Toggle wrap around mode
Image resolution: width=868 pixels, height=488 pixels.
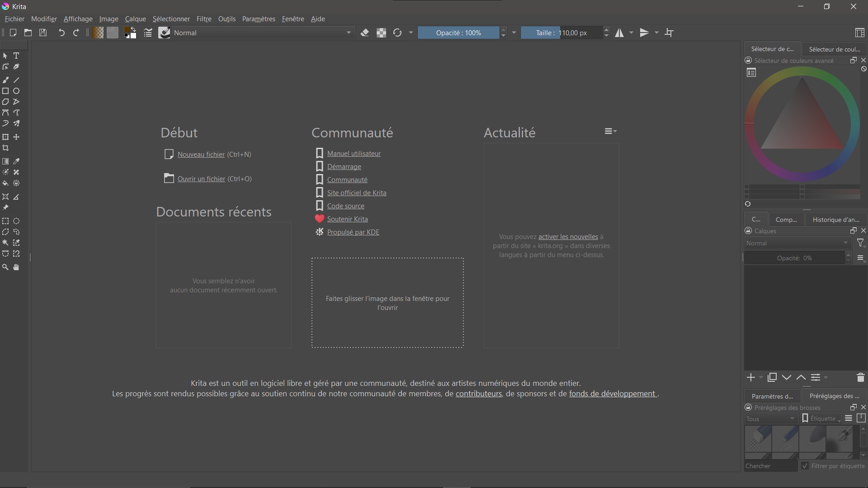[670, 33]
